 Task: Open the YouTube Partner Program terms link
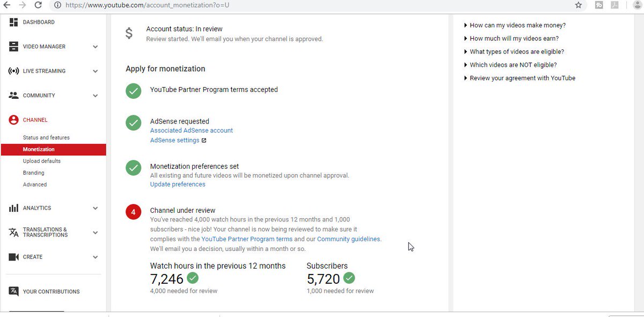point(247,239)
